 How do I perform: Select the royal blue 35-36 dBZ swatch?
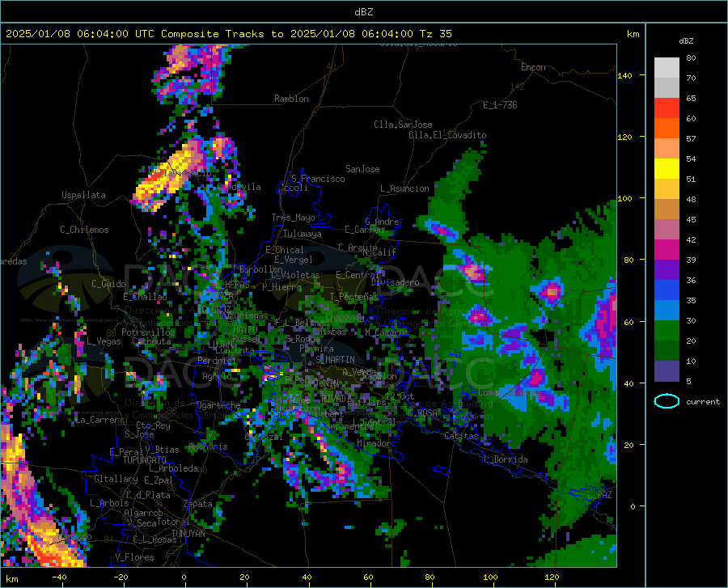667,290
